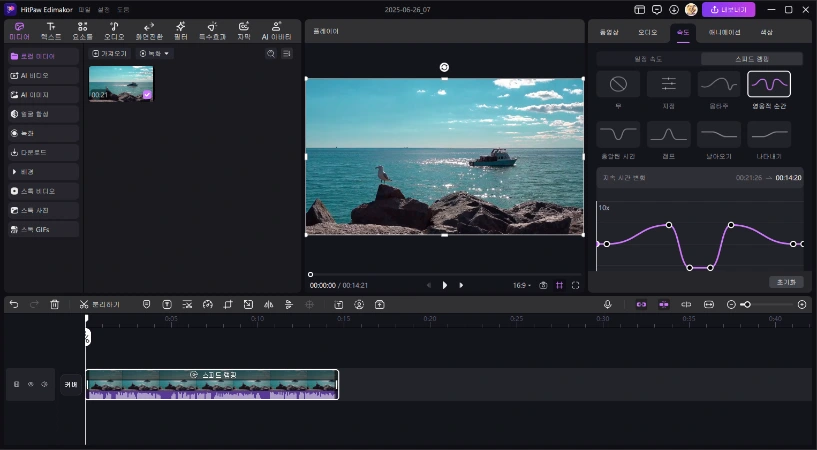Click the Reset button in speed panel
Image resolution: width=817 pixels, height=450 pixels.
point(786,282)
